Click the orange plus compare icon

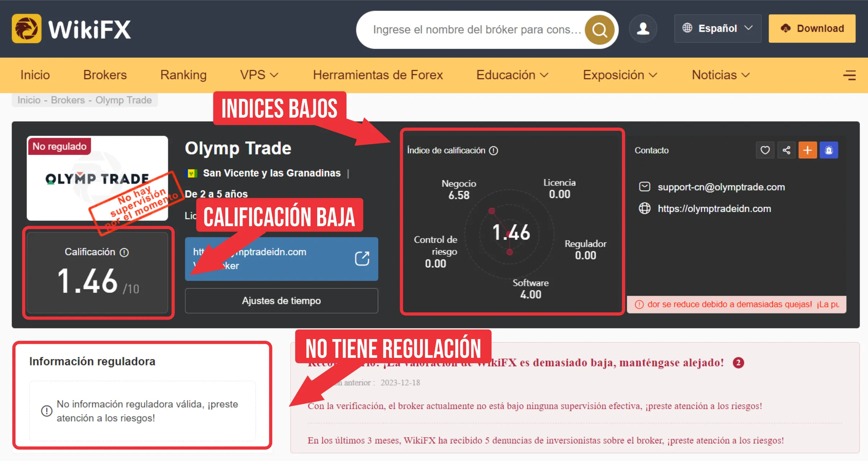[x=807, y=150]
